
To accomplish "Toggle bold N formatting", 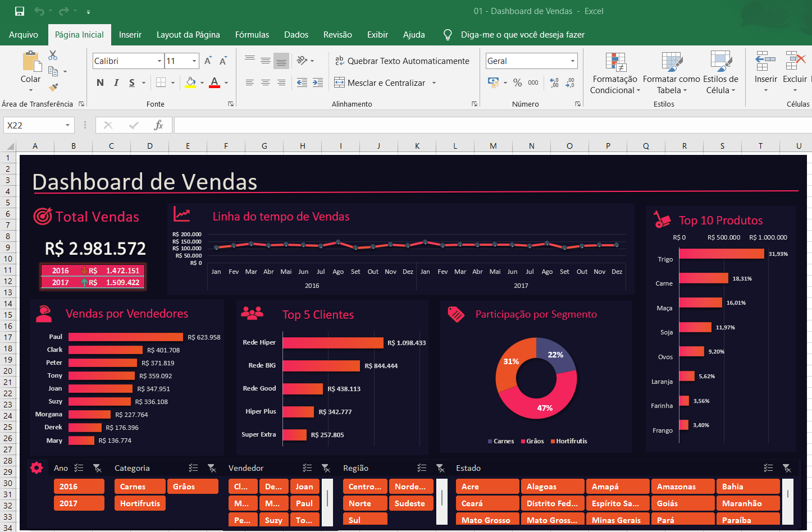I will tap(101, 82).
